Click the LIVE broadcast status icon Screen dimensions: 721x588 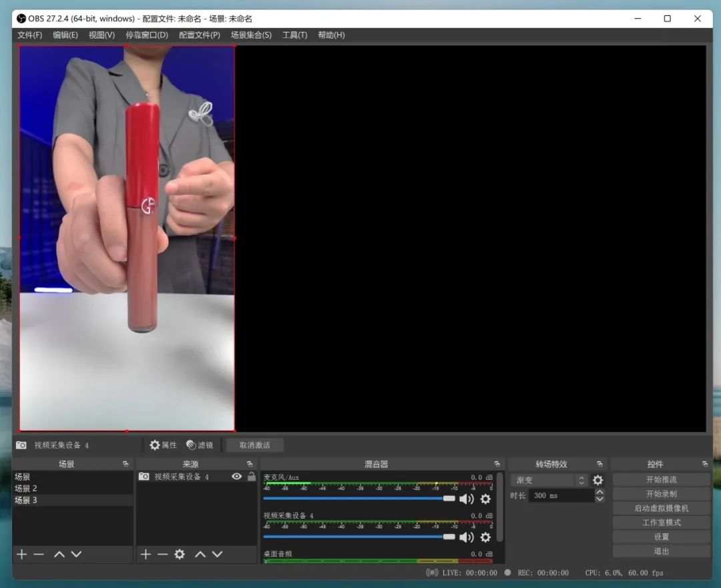[432, 573]
